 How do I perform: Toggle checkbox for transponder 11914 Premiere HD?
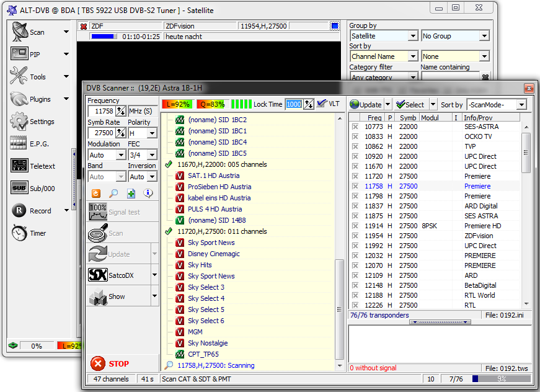[x=355, y=226]
